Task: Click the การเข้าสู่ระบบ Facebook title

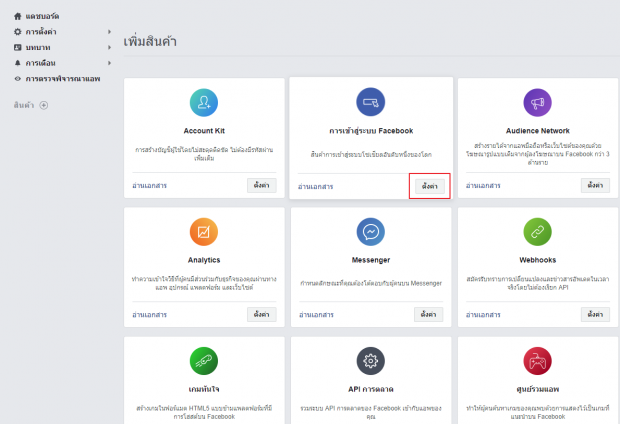Action: 371,131
